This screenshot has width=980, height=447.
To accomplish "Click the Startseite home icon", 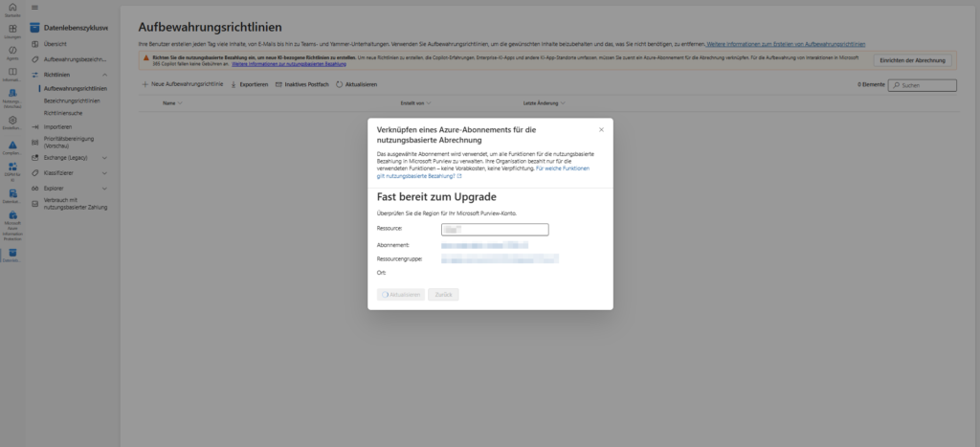I will click(12, 8).
